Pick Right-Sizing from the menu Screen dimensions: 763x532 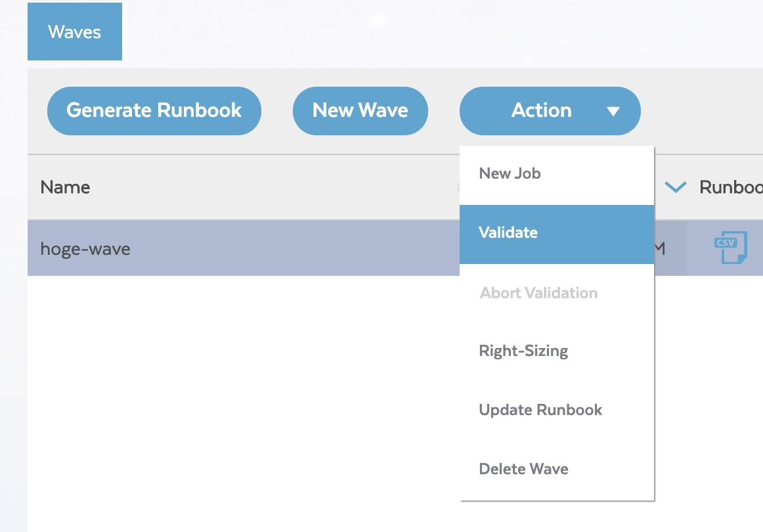557,351
